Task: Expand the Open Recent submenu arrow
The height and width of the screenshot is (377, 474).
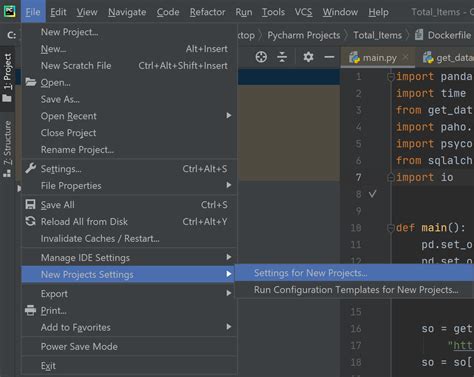Action: pyautogui.click(x=229, y=115)
